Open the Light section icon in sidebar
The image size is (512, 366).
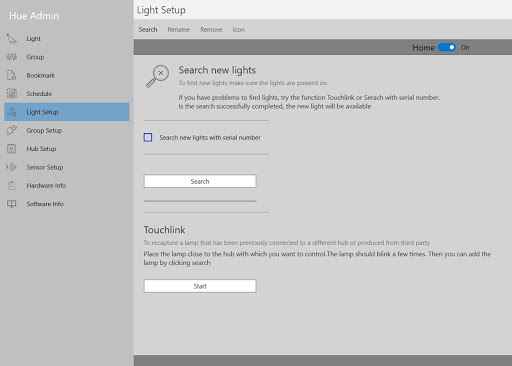11,39
